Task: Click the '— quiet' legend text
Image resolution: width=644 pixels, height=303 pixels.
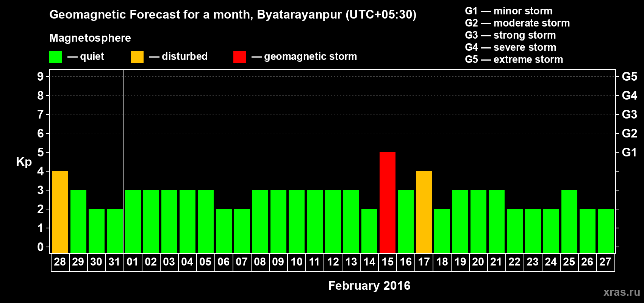Action: click(x=86, y=57)
